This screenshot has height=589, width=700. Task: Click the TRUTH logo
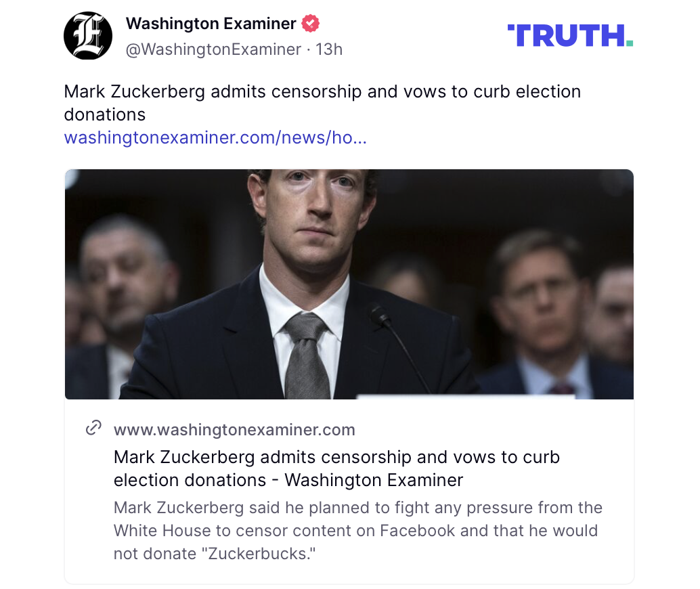click(x=570, y=36)
